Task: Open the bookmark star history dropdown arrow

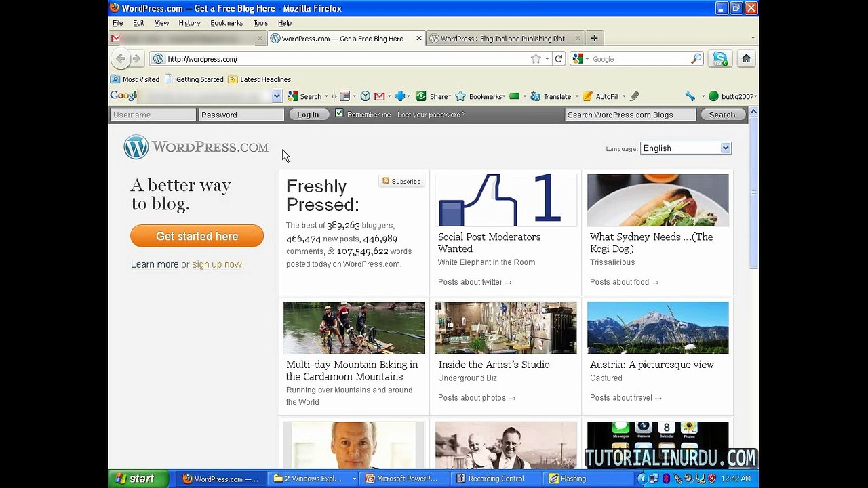Action: 546,59
